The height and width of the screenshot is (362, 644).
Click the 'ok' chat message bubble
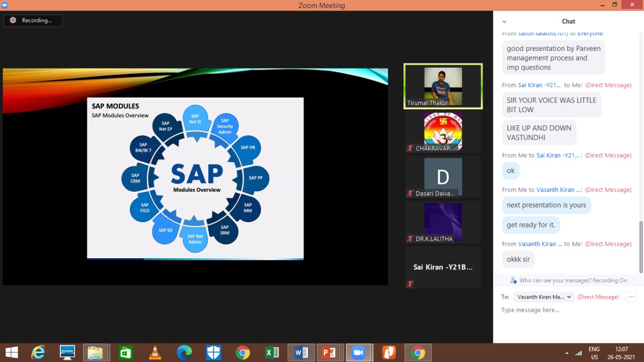pos(511,171)
